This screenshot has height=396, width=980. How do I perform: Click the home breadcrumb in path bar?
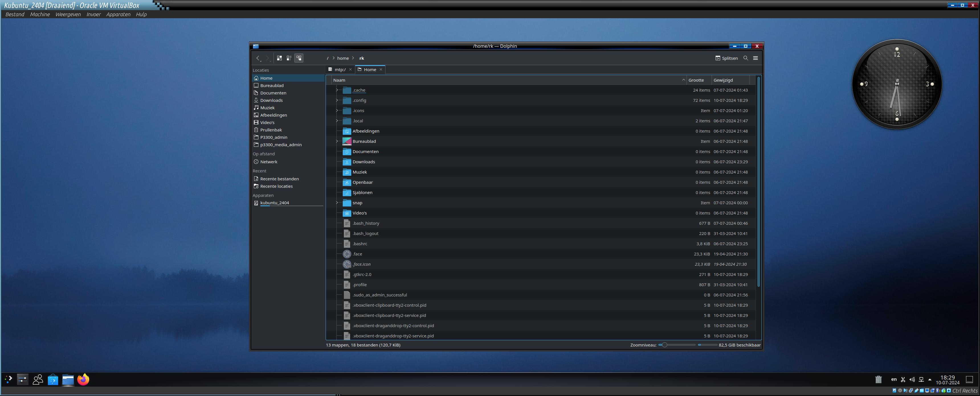[343, 58]
